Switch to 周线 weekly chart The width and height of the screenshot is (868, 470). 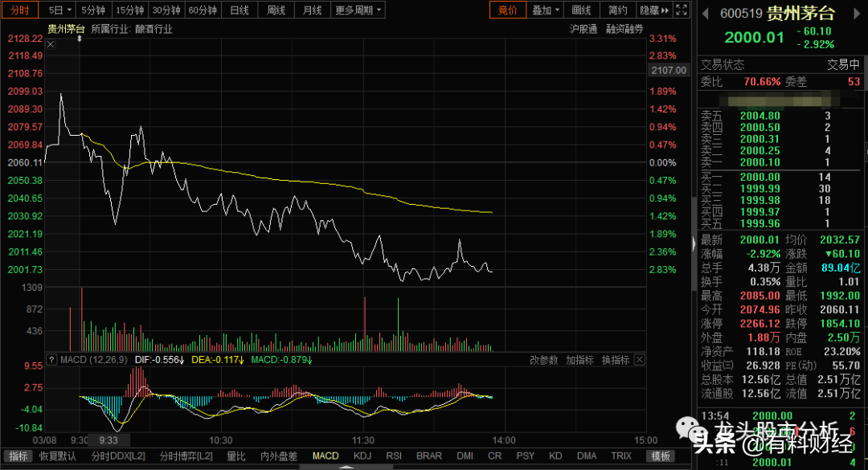point(276,10)
